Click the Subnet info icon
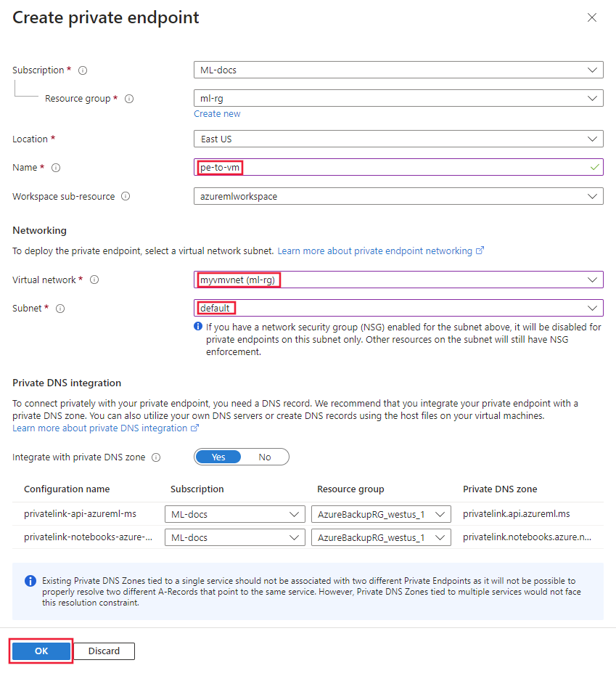 click(59, 308)
